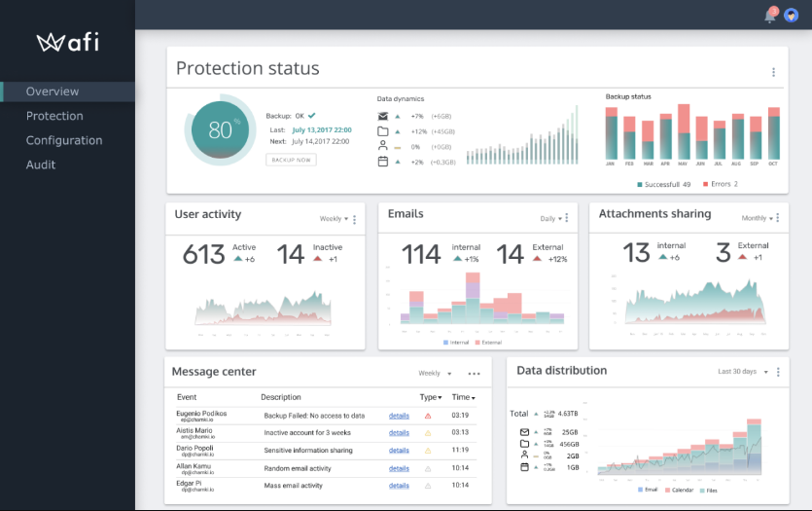
Task: Open Configuration in the sidebar
Action: point(64,140)
